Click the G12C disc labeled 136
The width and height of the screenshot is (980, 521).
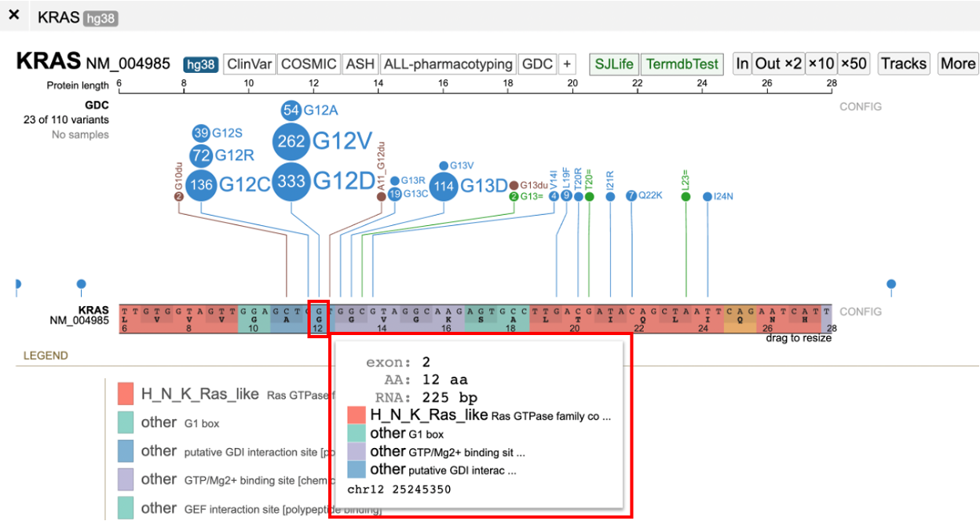(x=202, y=185)
